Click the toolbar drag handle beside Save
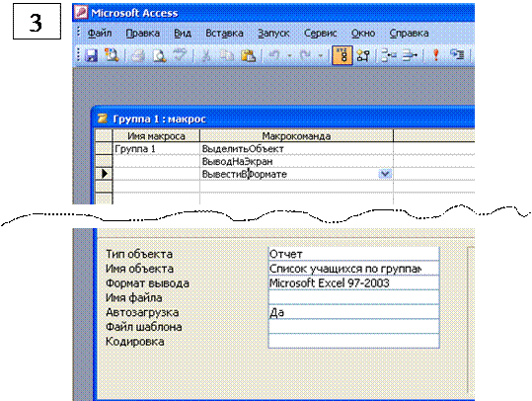The height and width of the screenshot is (401, 532). (79, 55)
